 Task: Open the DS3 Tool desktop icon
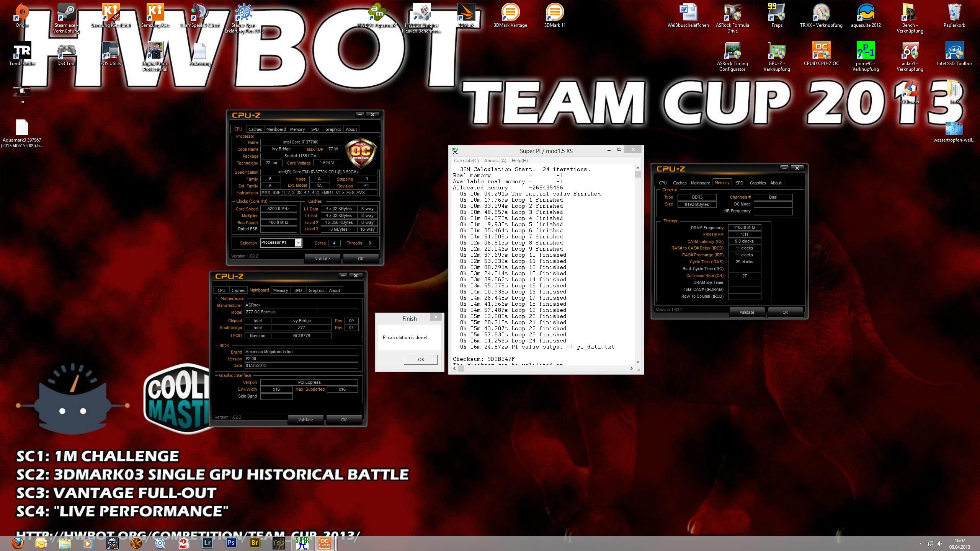(x=66, y=54)
